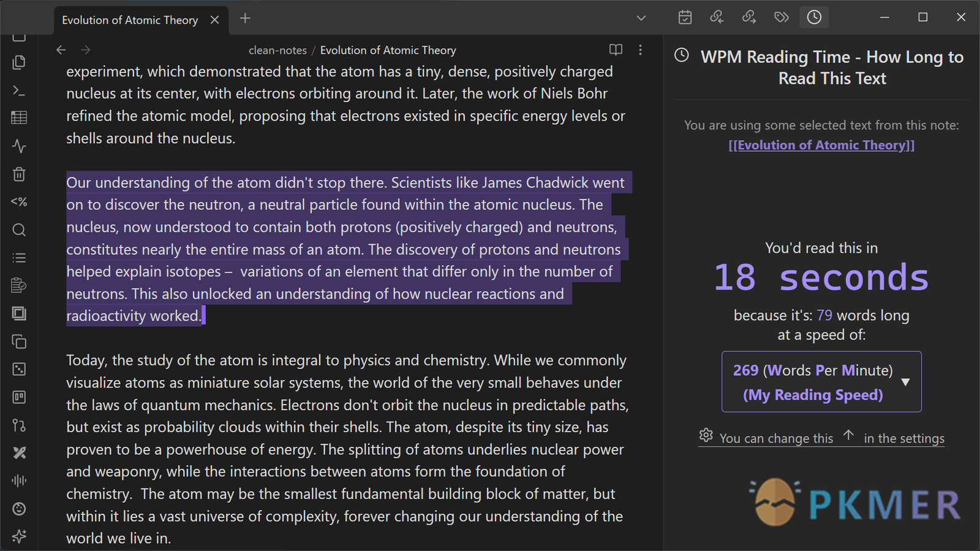This screenshot has height=551, width=980.
Task: Open a random note with the dice icon
Action: (x=19, y=369)
